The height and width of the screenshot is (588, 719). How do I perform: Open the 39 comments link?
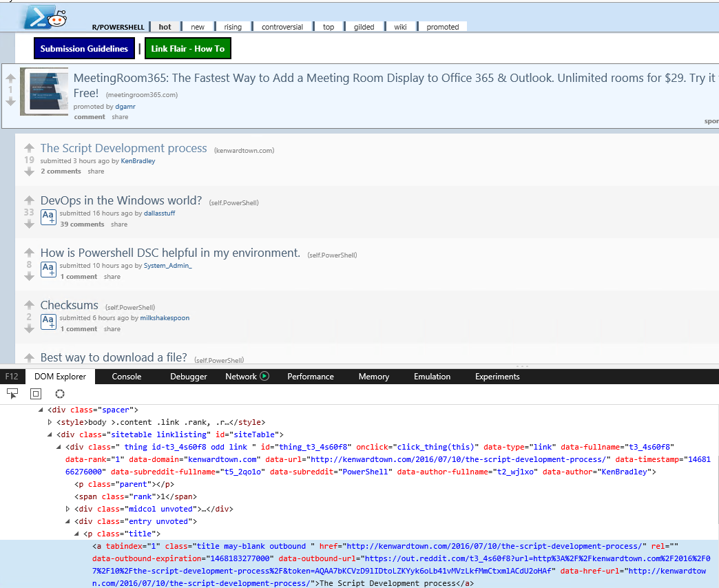click(82, 224)
